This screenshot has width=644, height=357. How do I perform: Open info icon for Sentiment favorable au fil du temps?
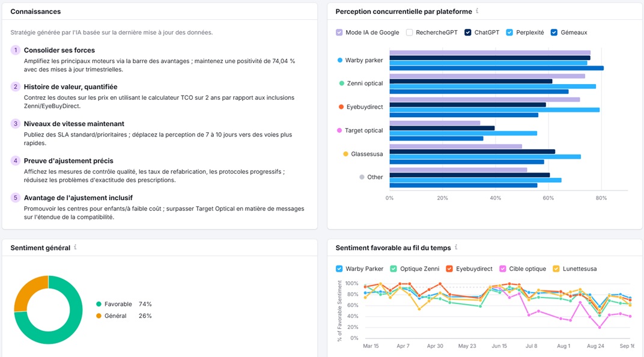[457, 247]
